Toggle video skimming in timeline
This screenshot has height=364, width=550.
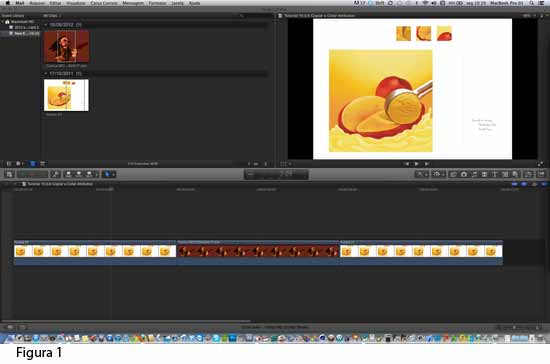[514, 184]
